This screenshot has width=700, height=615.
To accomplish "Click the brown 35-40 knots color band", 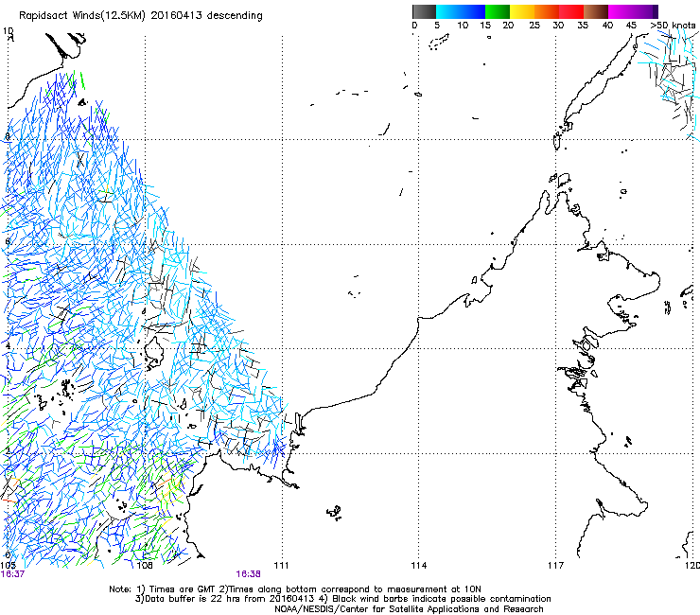I will [x=596, y=11].
